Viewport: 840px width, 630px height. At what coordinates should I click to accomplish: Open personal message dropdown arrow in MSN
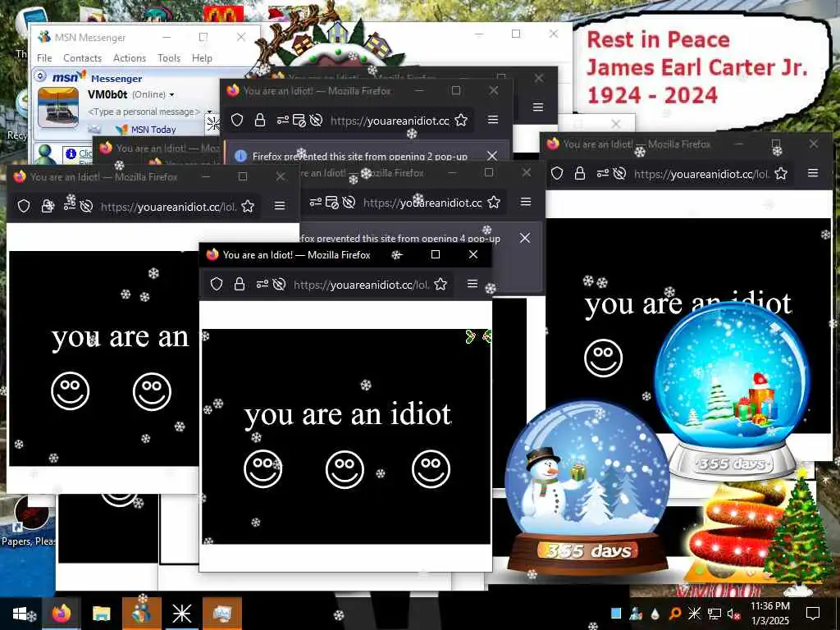coord(209,112)
